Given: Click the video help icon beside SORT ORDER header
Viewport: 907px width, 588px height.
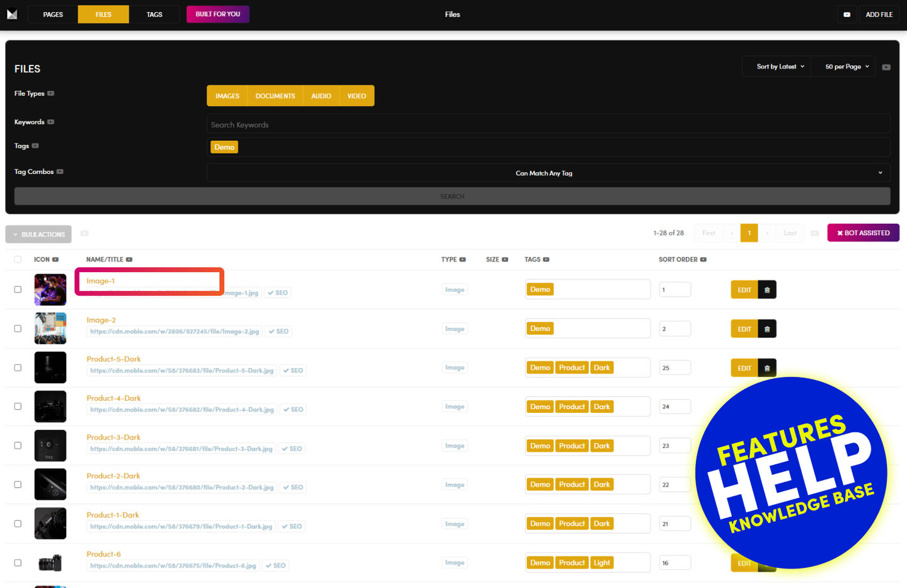Looking at the screenshot, I should [703, 260].
